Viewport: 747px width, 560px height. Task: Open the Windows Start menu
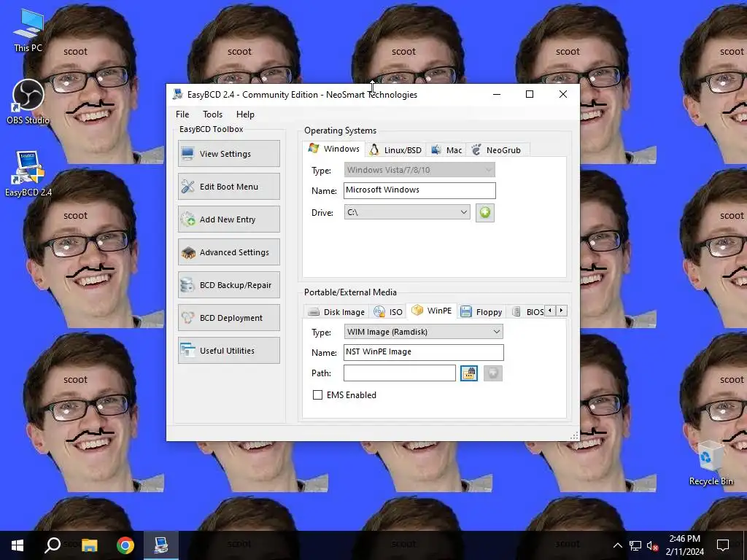pyautogui.click(x=18, y=545)
